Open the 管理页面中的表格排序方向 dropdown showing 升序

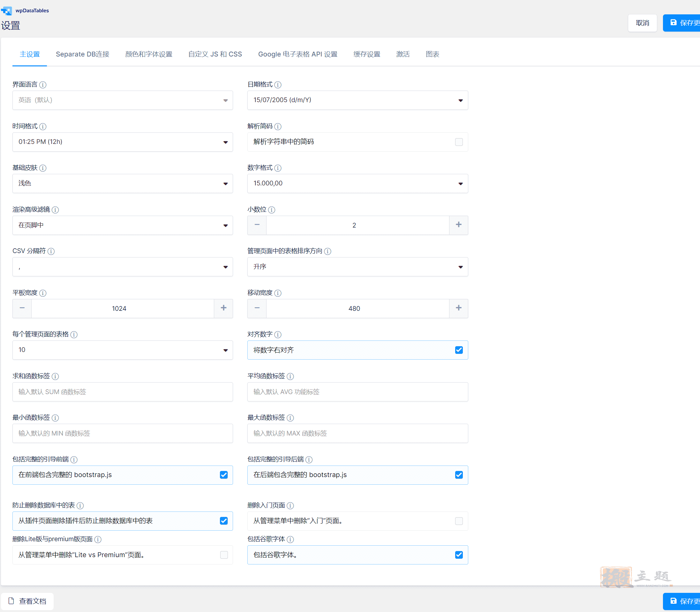(x=358, y=267)
